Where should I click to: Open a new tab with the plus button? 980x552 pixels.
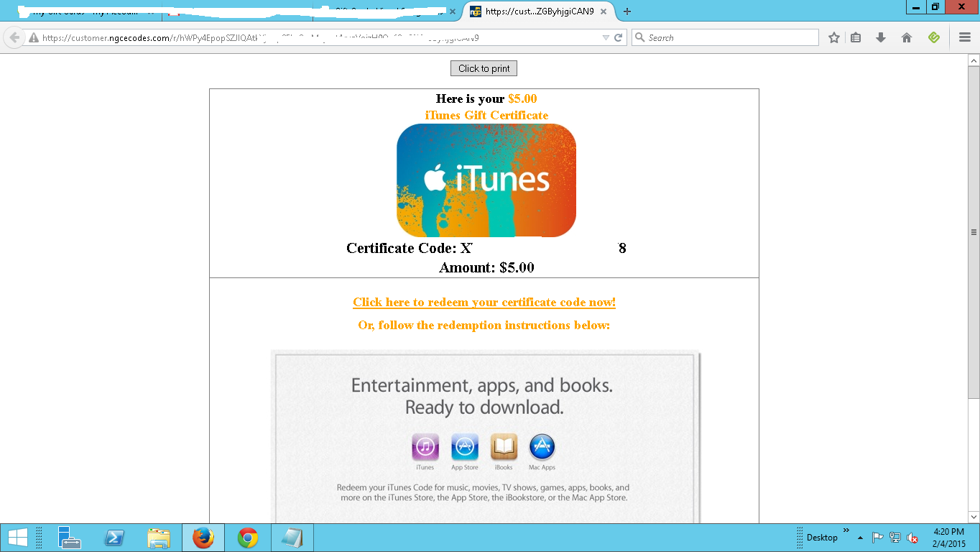(627, 11)
